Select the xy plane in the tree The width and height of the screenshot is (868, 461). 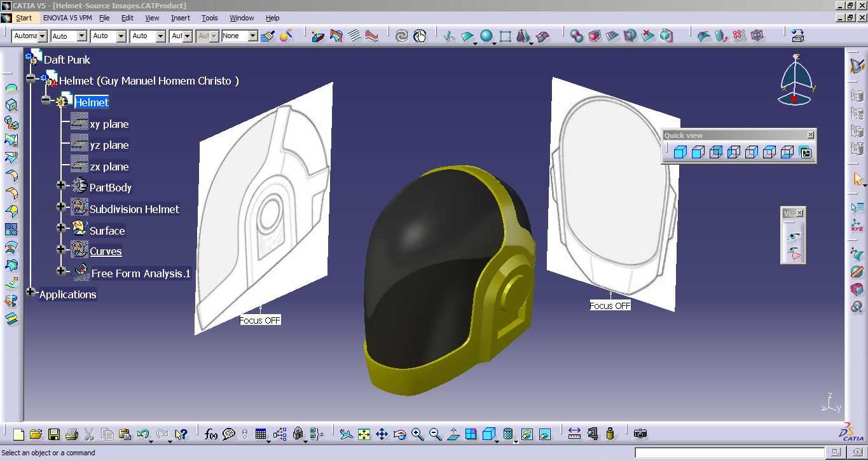[x=109, y=124]
